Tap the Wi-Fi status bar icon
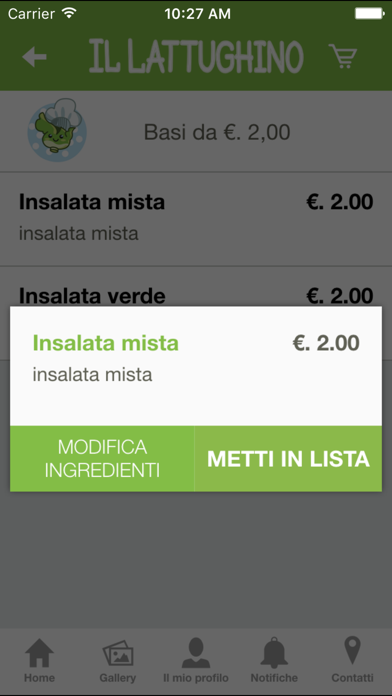 [69, 13]
